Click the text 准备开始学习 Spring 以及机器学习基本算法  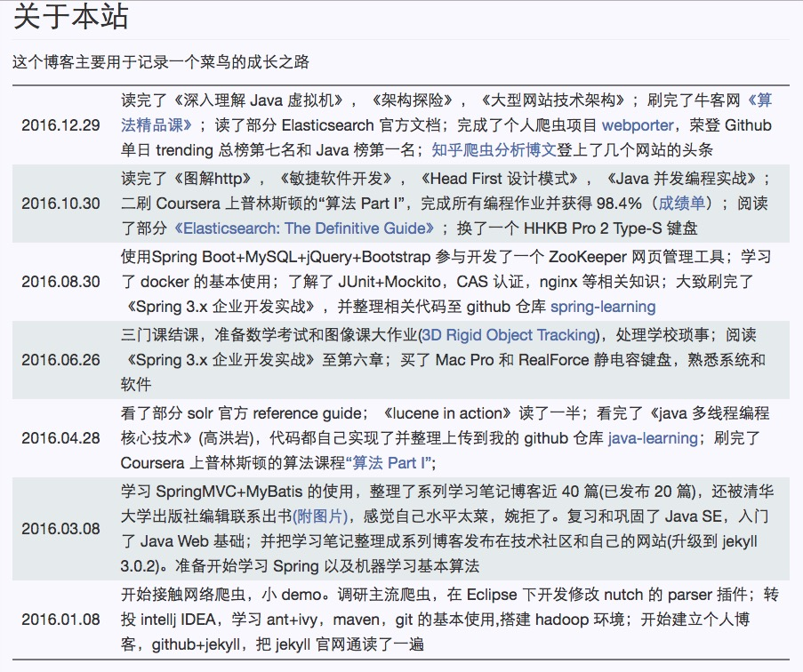[327, 566]
